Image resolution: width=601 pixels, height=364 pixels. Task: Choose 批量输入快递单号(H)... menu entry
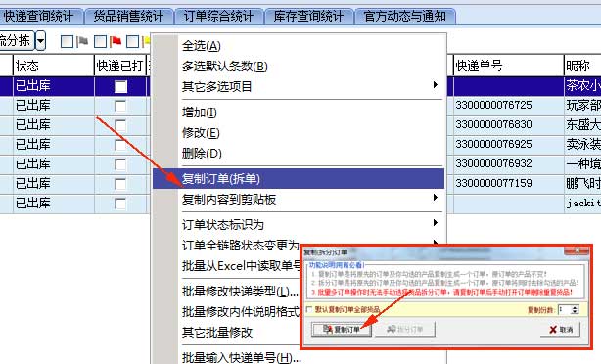point(242,357)
